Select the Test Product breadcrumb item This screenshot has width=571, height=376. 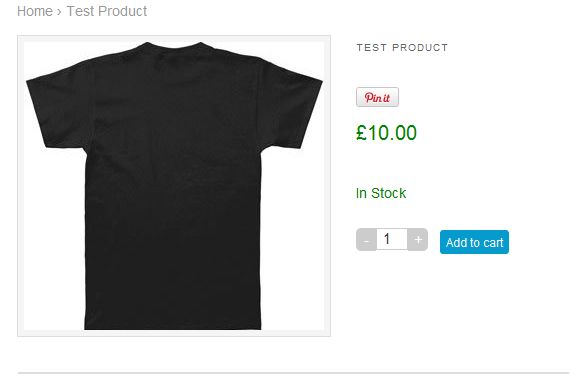107,11
